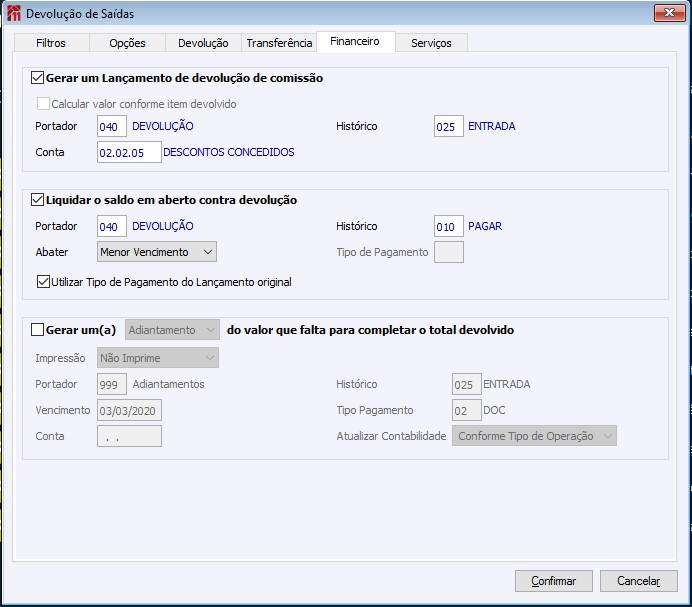692x607 pixels.
Task: Open the Serviços tab
Action: pos(431,43)
